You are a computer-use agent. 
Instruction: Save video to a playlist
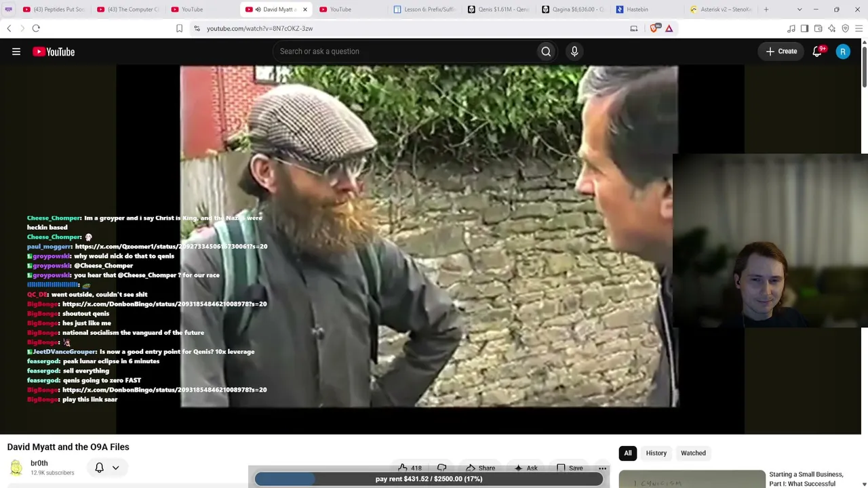(570, 468)
